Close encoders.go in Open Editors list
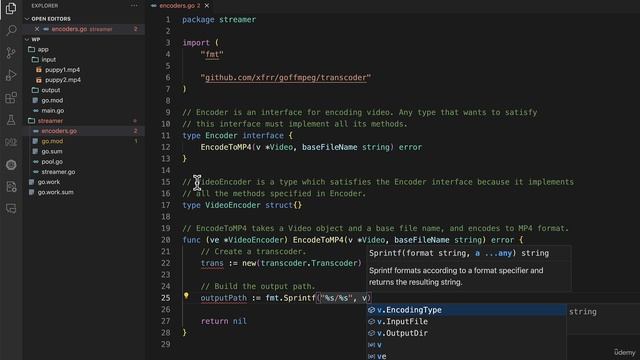Image resolution: width=640 pixels, height=360 pixels. click(37, 29)
